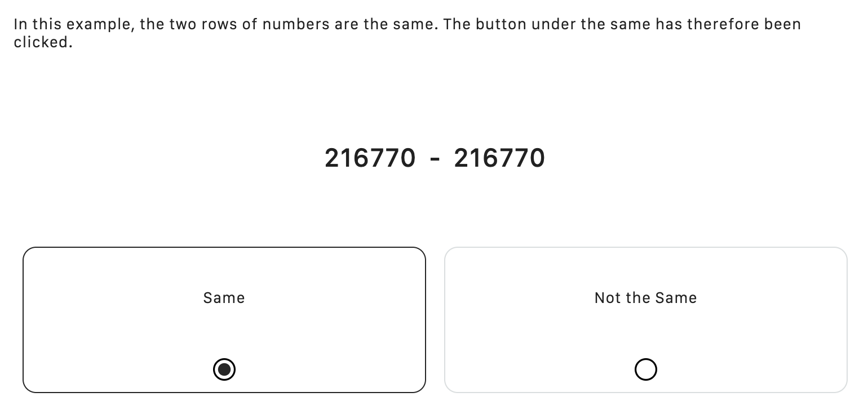Viewport: 868px width, 410px height.
Task: Click the right number 216770
Action: point(499,158)
